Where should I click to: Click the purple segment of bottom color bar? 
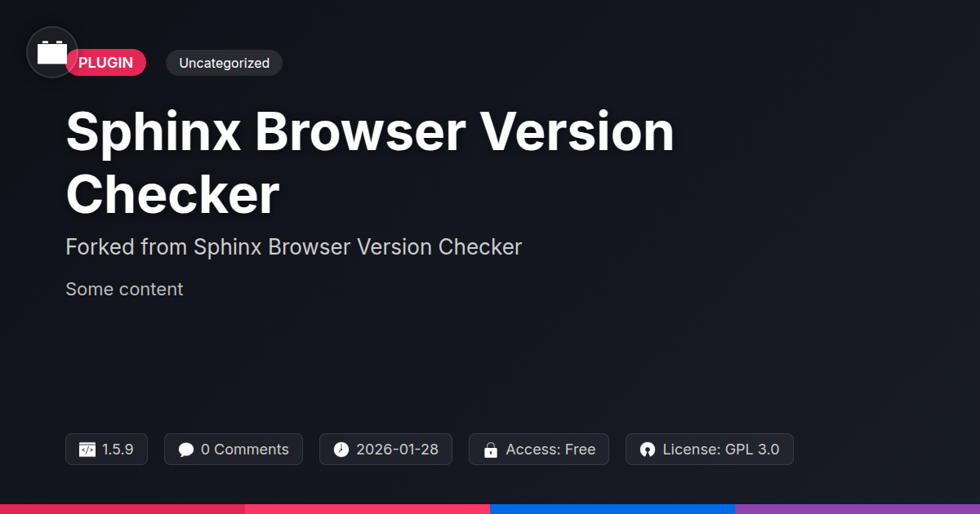coord(857,509)
